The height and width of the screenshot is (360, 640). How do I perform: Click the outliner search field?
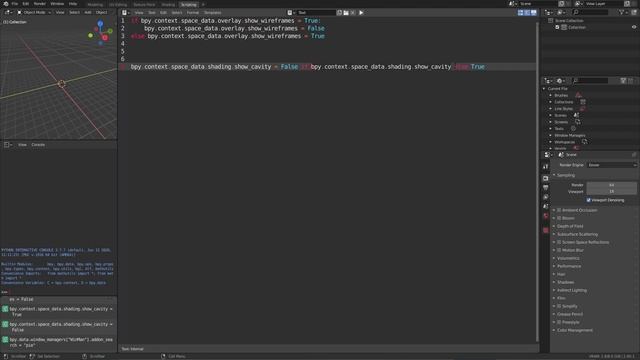click(x=590, y=13)
